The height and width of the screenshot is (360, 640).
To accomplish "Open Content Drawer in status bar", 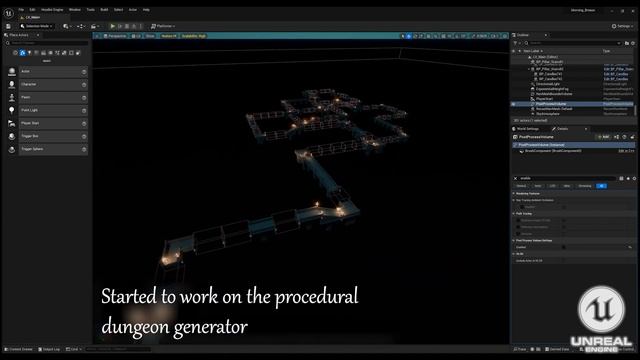I will (18, 349).
